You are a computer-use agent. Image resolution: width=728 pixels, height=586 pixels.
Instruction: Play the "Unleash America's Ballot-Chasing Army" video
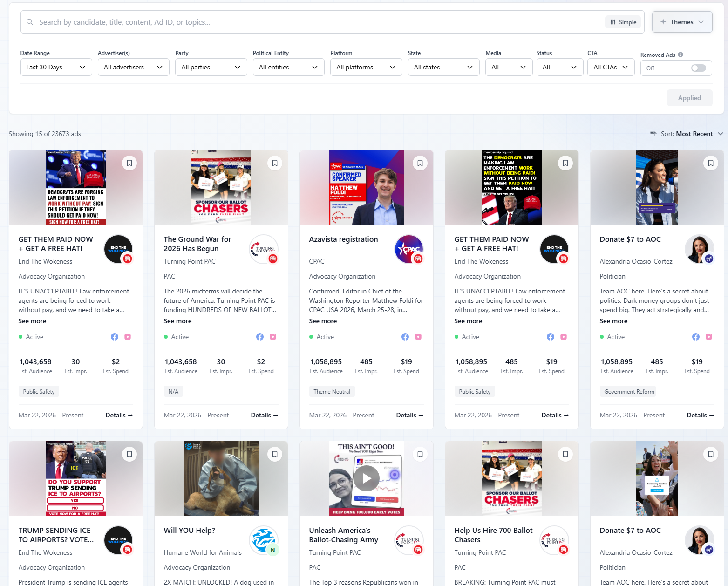tap(366, 478)
